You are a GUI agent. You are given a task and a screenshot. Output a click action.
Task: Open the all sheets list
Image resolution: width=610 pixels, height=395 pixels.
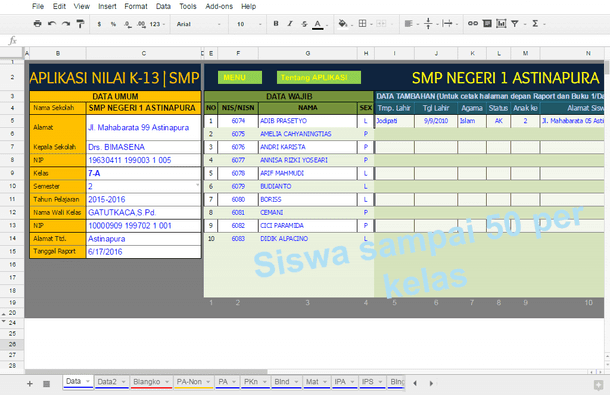click(x=46, y=384)
